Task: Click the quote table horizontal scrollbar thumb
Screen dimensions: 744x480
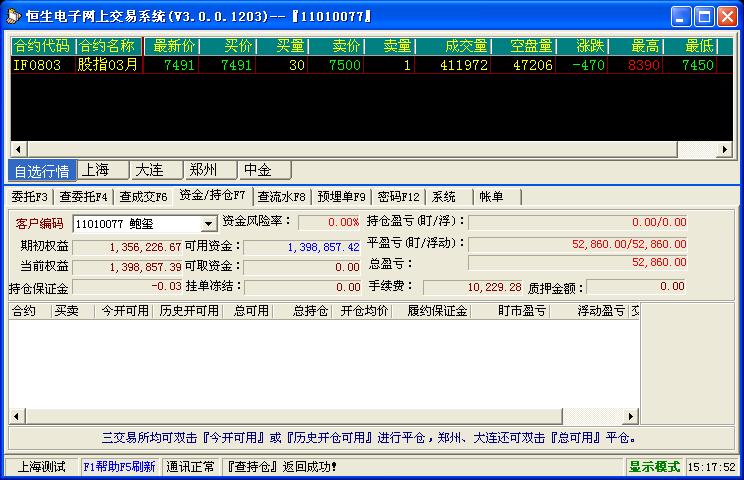Action: click(x=352, y=149)
